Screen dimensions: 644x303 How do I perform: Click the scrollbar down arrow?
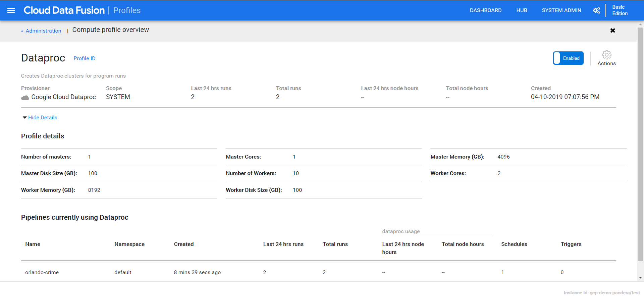(640, 278)
